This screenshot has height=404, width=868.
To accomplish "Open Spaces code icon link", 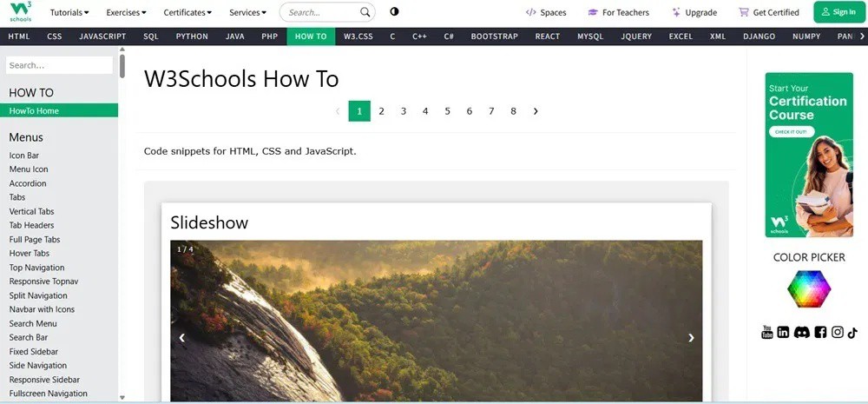I will coord(545,12).
